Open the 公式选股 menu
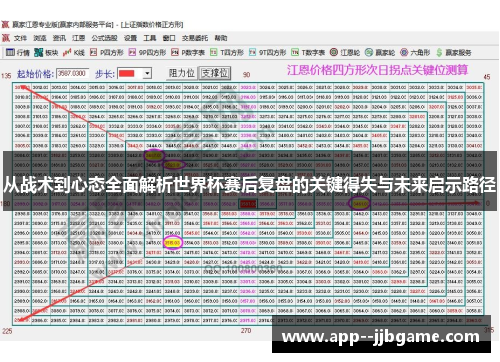Screen dimensions: 500x362 104,38
